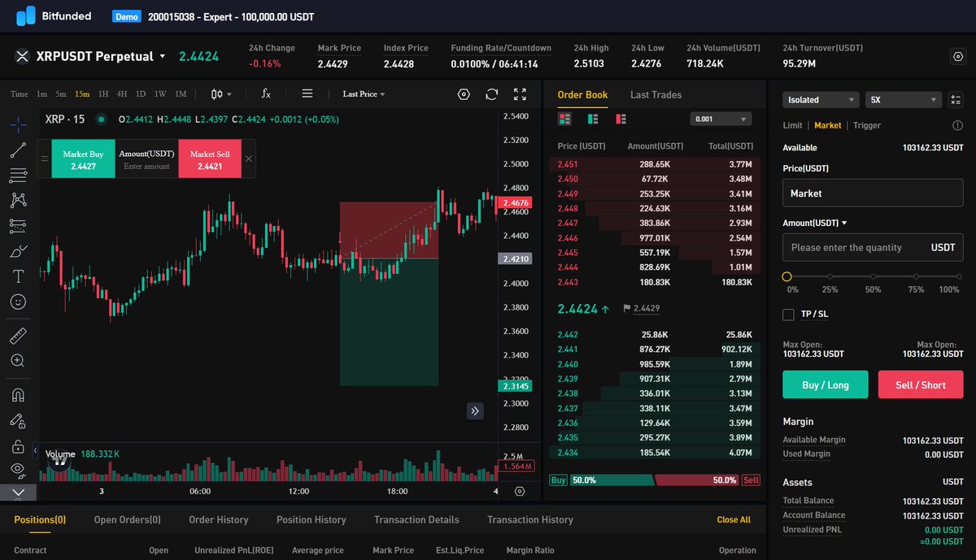Viewport: 976px width, 560px height.
Task: Click Close All positions
Action: pyautogui.click(x=734, y=520)
